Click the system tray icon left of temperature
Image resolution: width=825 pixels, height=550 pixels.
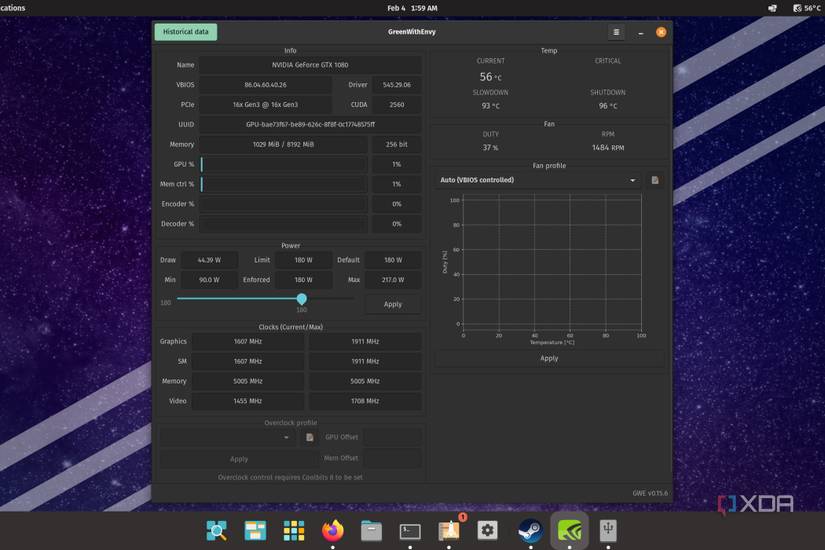coord(772,8)
